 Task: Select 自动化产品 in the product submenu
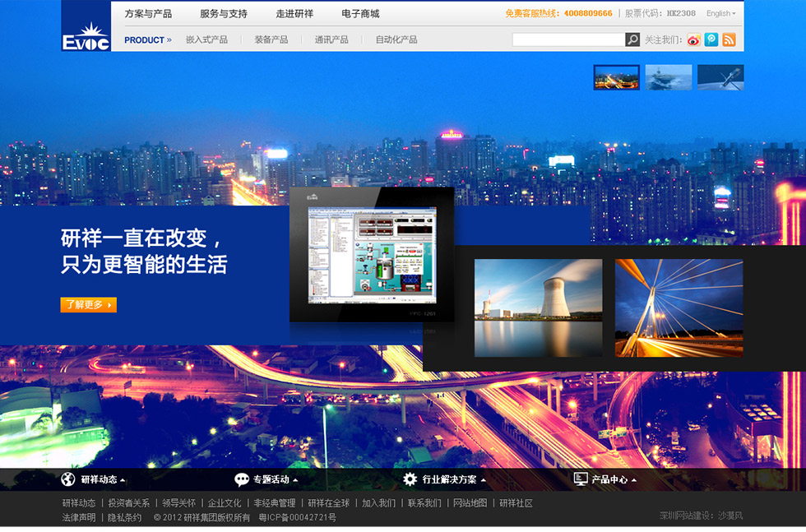pyautogui.click(x=396, y=39)
